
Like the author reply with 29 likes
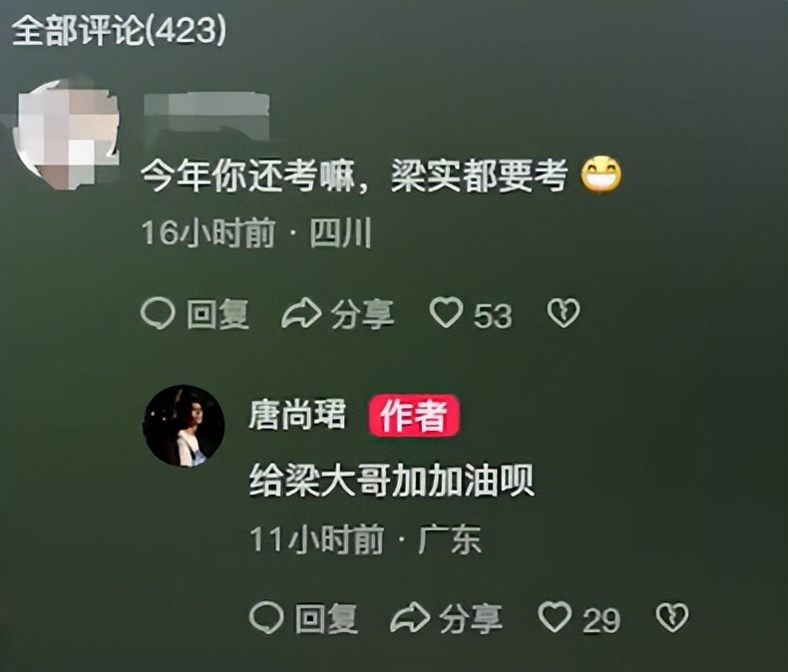(x=555, y=617)
